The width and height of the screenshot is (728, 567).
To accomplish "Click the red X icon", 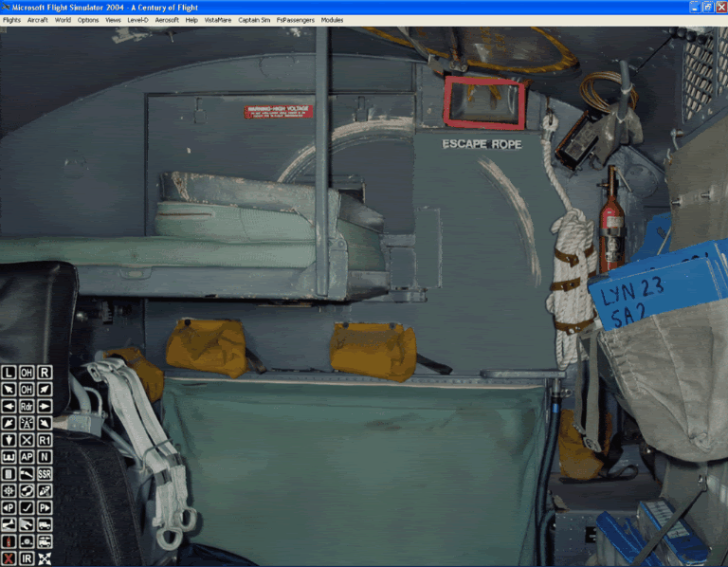I will click(9, 559).
